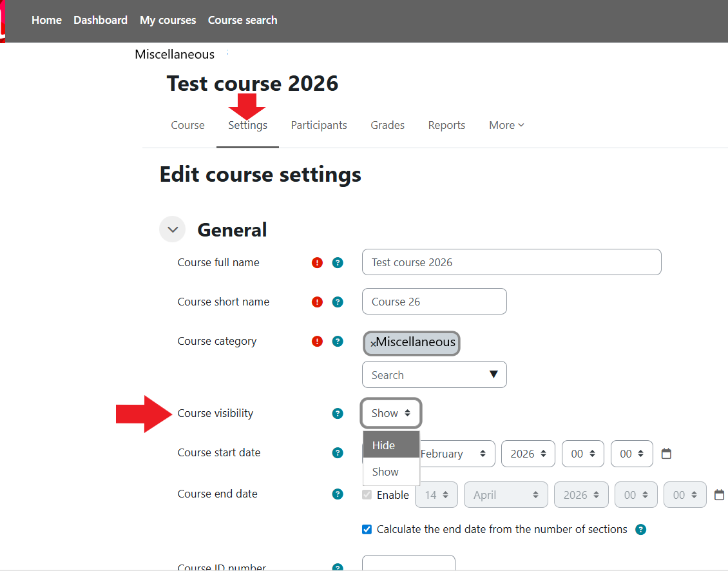
Task: Switch to the Participants tab
Action: (319, 125)
